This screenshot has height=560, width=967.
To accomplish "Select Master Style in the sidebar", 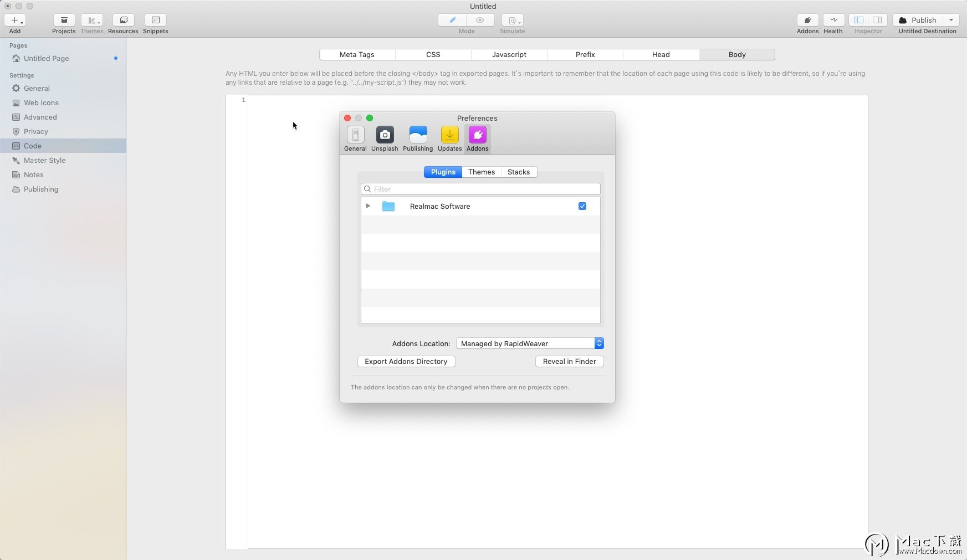I will pos(44,161).
